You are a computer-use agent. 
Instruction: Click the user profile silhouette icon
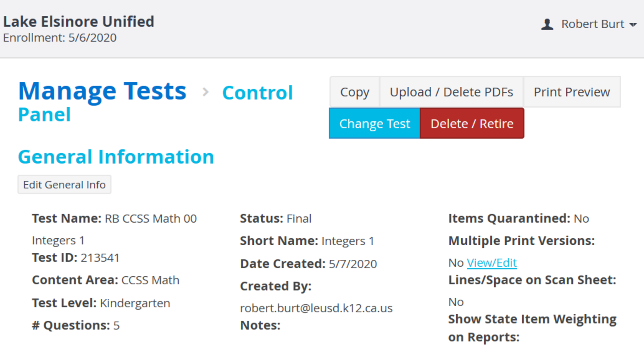coord(547,24)
